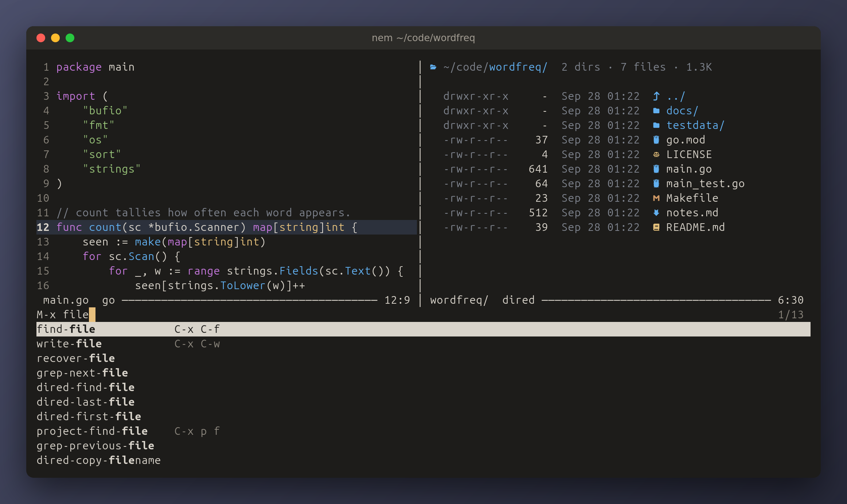Click the folder icon next to testdata/
The height and width of the screenshot is (504, 847).
point(656,125)
